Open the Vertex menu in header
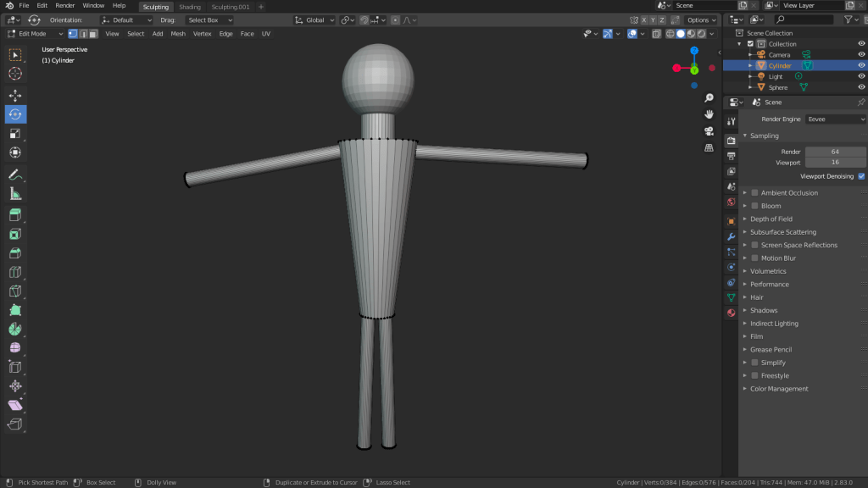This screenshot has height=488, width=868. (x=202, y=34)
